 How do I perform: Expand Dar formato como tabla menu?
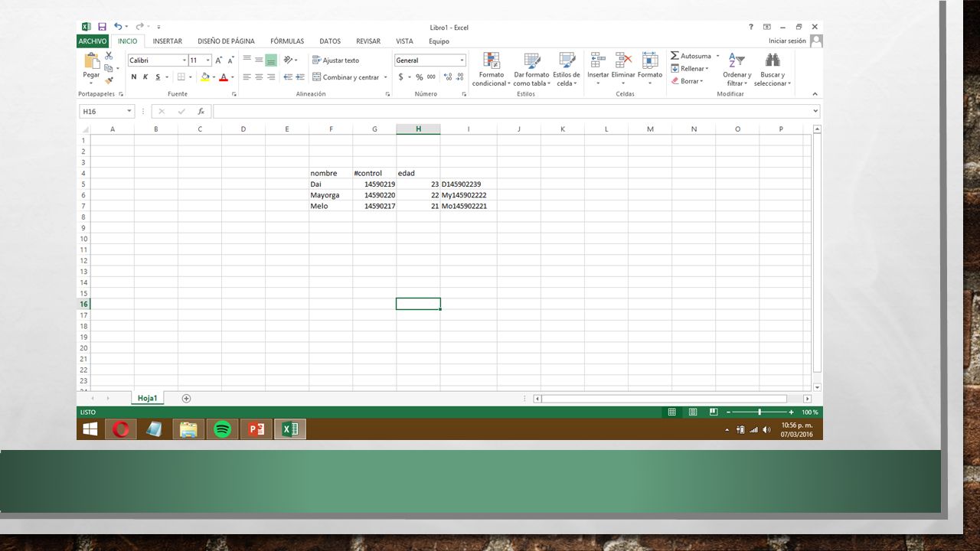(x=531, y=69)
